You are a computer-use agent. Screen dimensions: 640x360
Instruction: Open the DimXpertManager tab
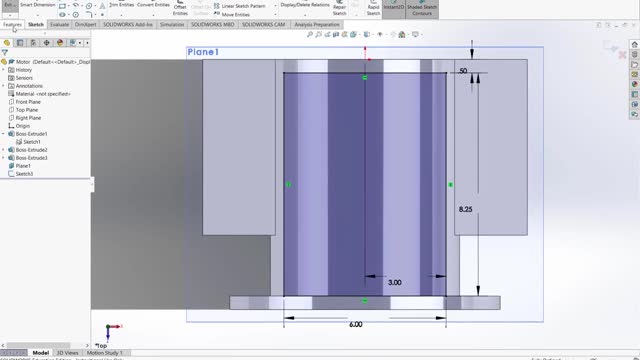[x=47, y=43]
